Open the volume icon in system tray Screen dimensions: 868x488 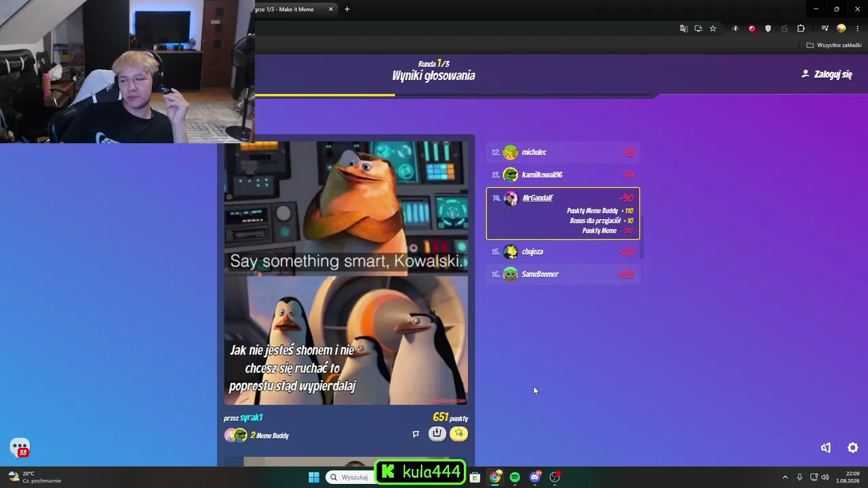[825, 477]
